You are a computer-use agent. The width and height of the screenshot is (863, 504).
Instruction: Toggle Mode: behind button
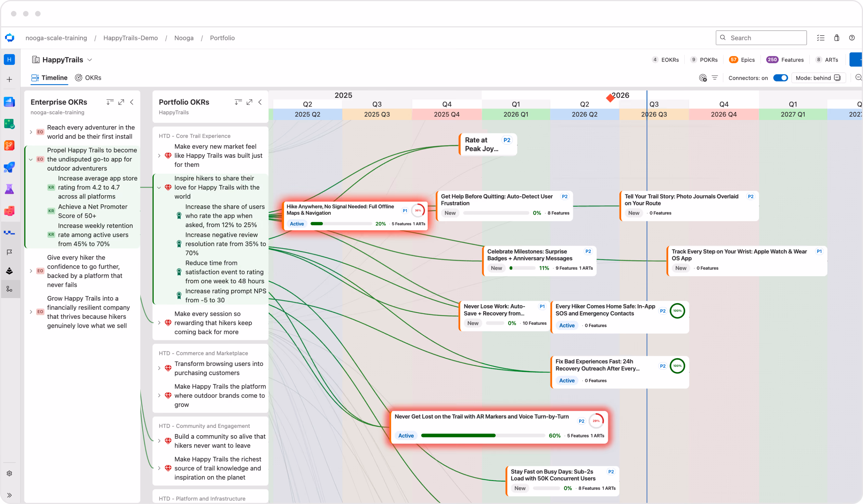818,78
